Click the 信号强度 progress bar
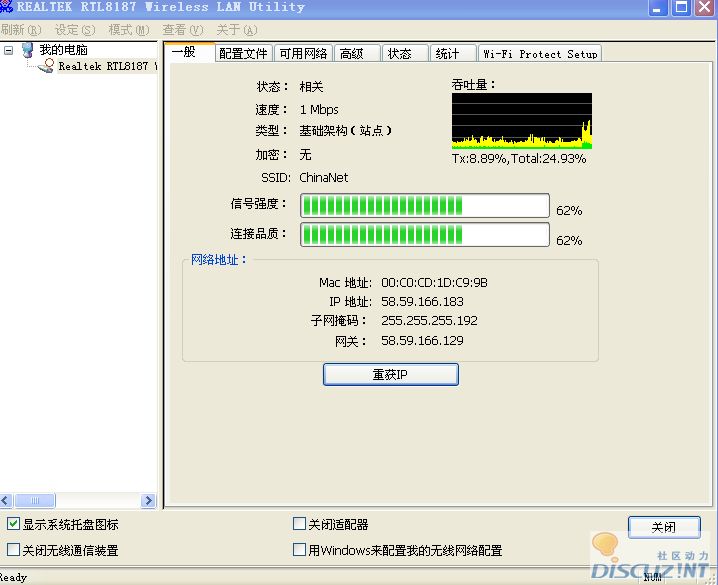Screen dimensions: 718x585 [x=424, y=206]
